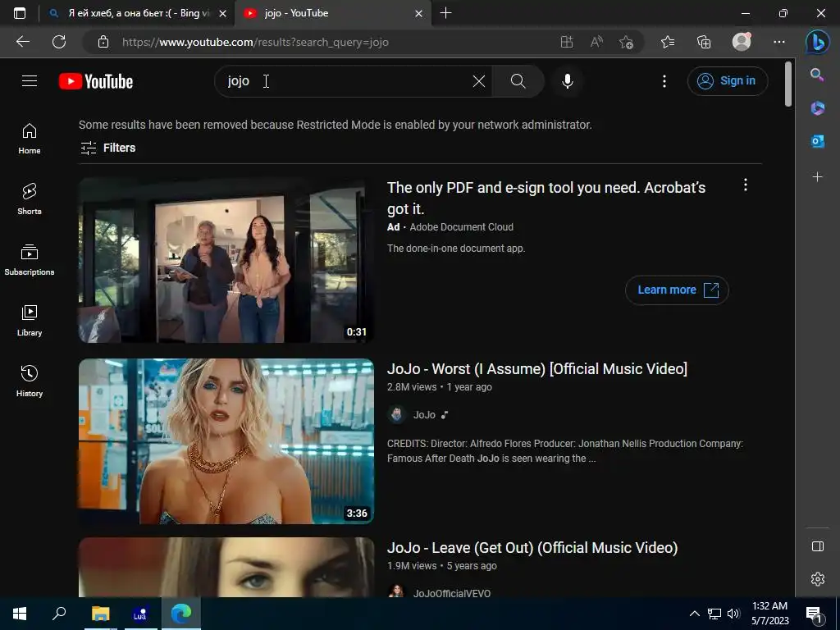Open History in the sidebar
The image size is (840, 630).
30,381
